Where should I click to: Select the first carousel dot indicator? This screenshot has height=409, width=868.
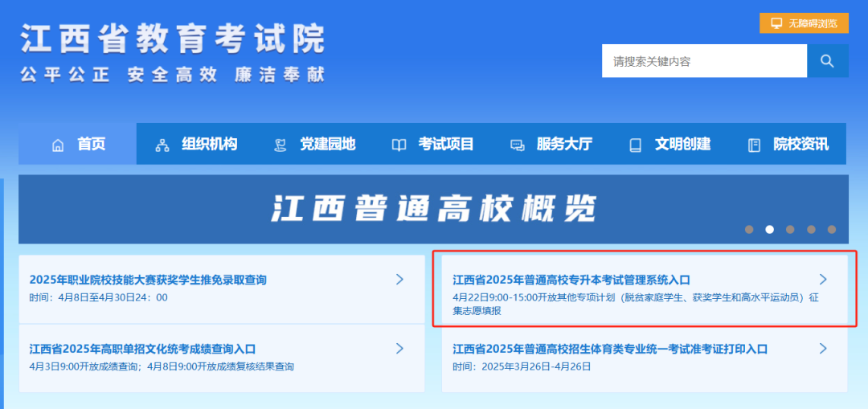pyautogui.click(x=749, y=229)
